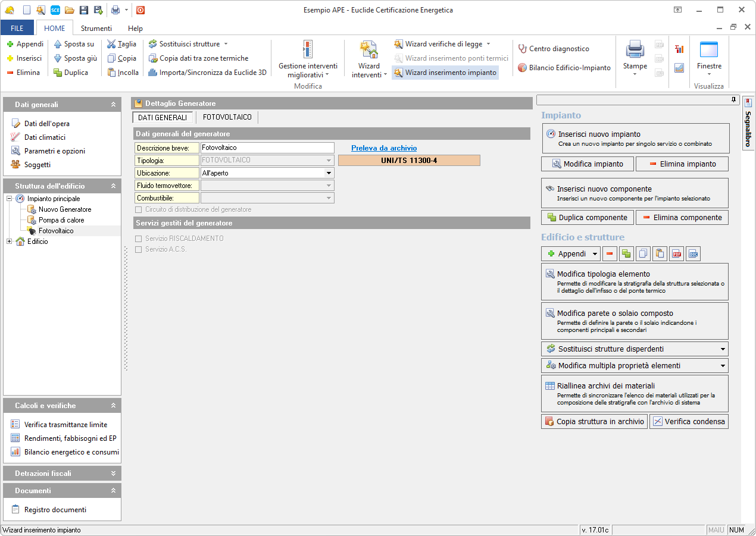Toggle Servizio RISCALDAMENTO checkbox

click(139, 239)
